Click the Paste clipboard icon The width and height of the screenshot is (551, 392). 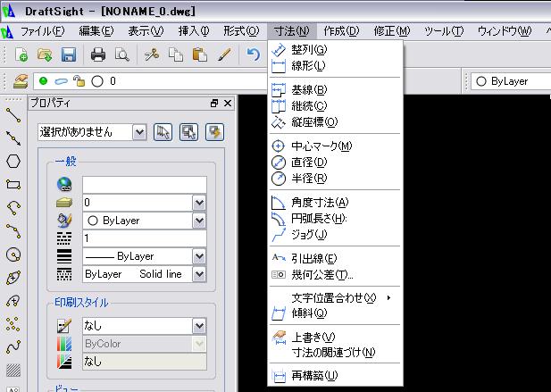(x=199, y=54)
